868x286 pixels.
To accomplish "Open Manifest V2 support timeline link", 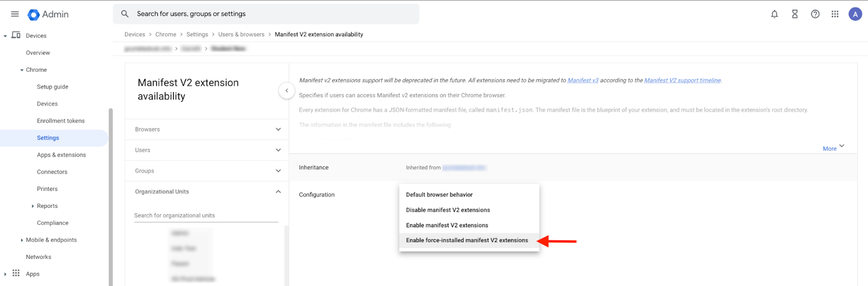I will tap(682, 80).
